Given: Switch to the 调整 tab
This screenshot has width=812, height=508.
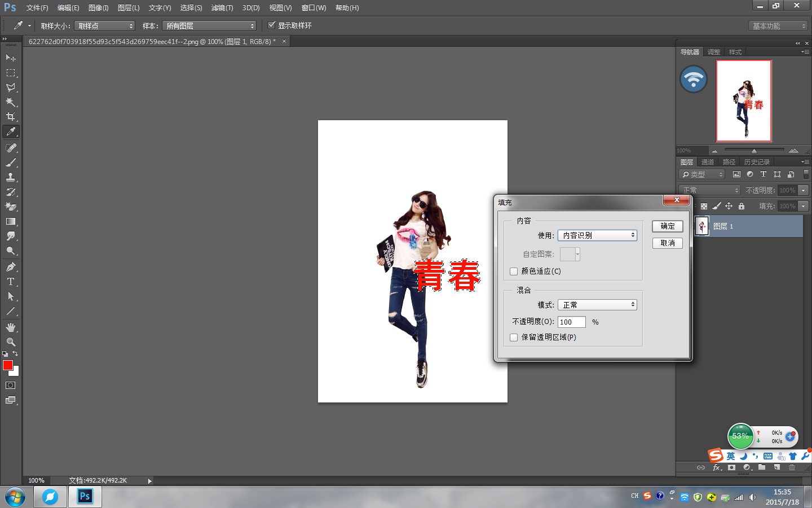Looking at the screenshot, I should coord(714,52).
